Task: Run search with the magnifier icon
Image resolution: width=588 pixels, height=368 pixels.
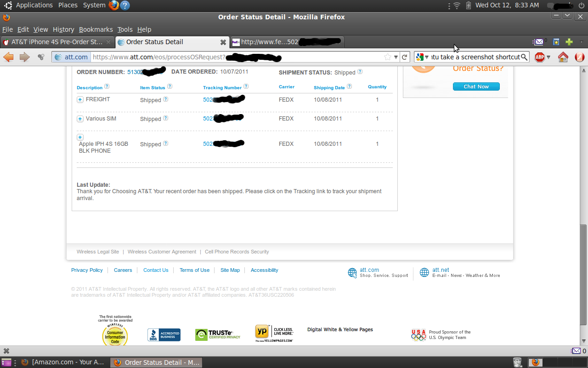Action: pos(524,57)
